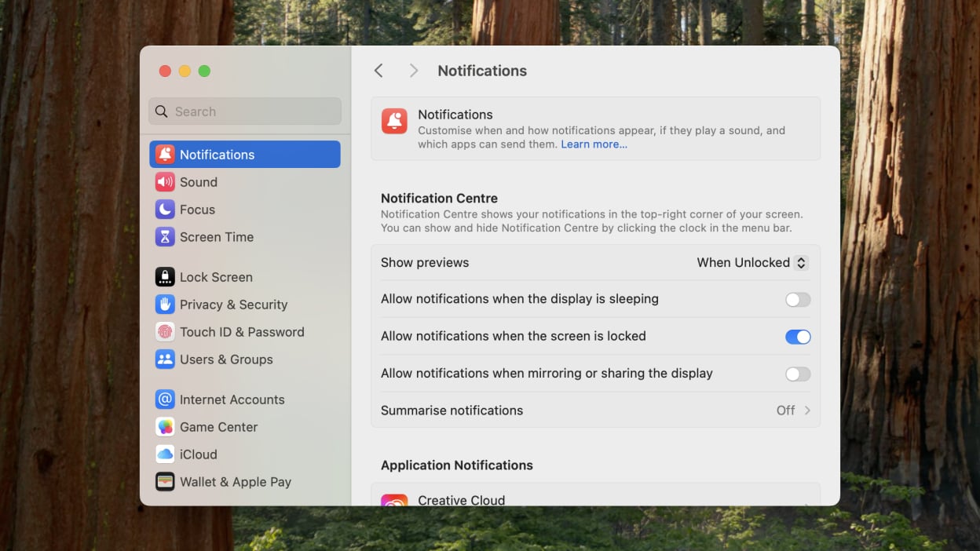Click the Touch ID fingerprint icon

point(165,332)
